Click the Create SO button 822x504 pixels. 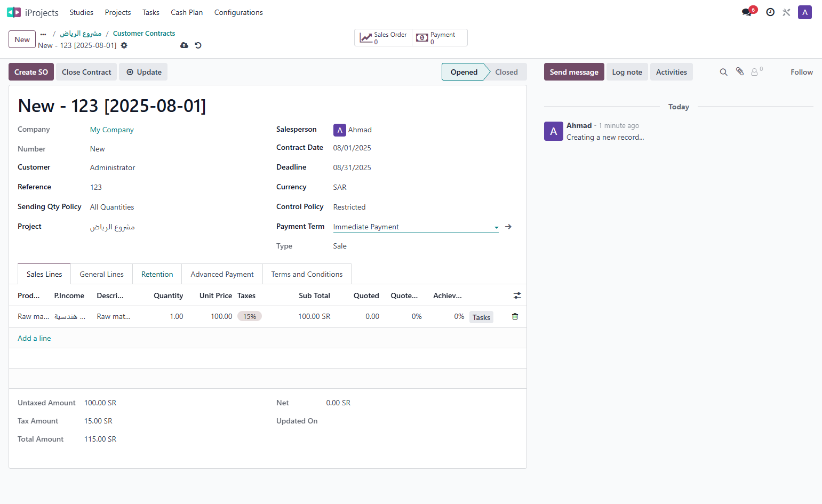click(x=31, y=72)
